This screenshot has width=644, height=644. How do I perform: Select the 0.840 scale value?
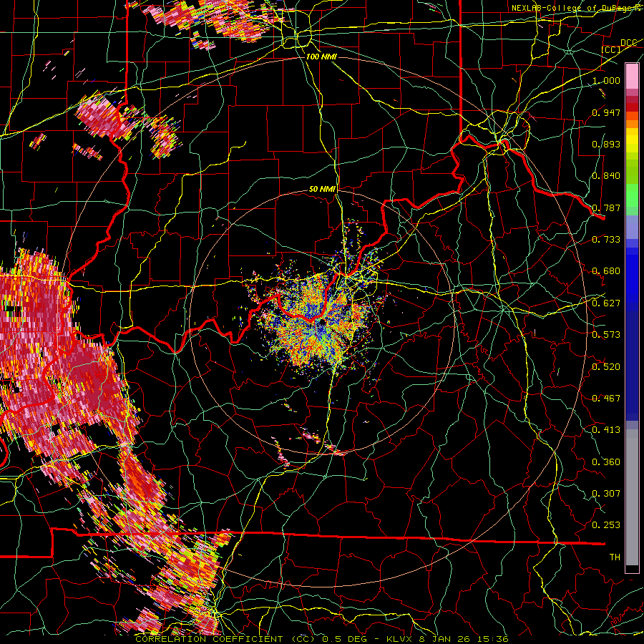click(x=606, y=176)
